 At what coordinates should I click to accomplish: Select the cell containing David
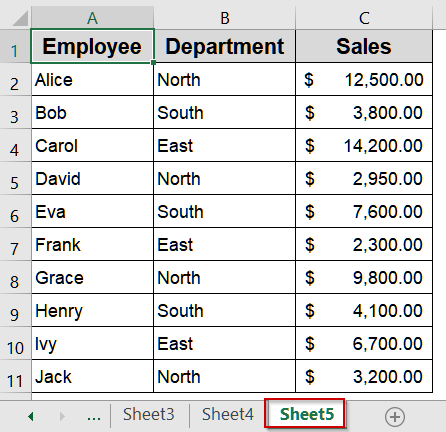[92, 178]
